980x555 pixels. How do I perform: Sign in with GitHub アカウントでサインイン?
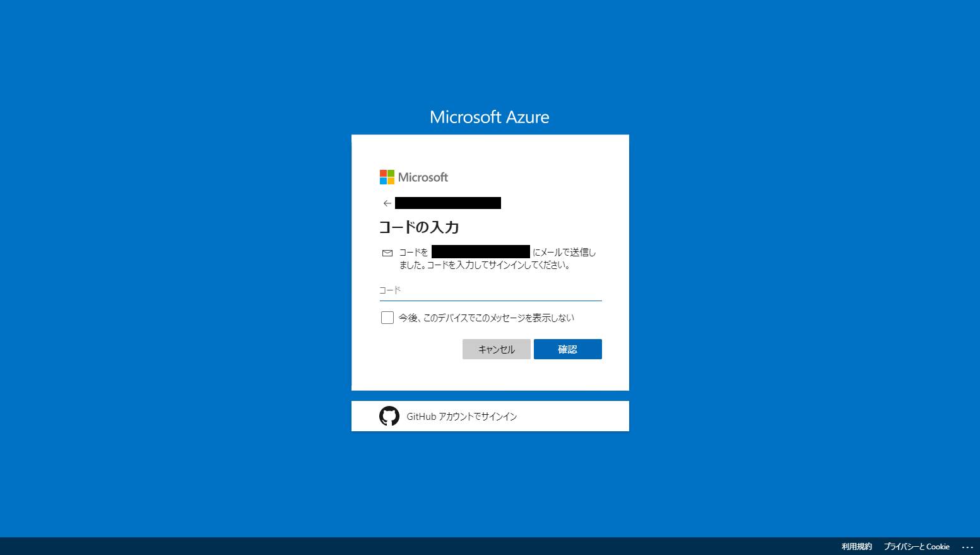(490, 416)
